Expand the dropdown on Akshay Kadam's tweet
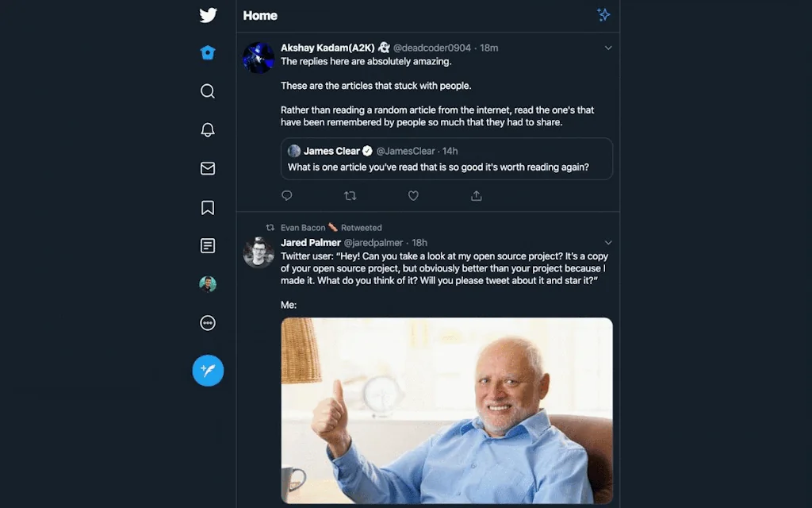Viewport: 812px width, 508px height. (x=607, y=48)
